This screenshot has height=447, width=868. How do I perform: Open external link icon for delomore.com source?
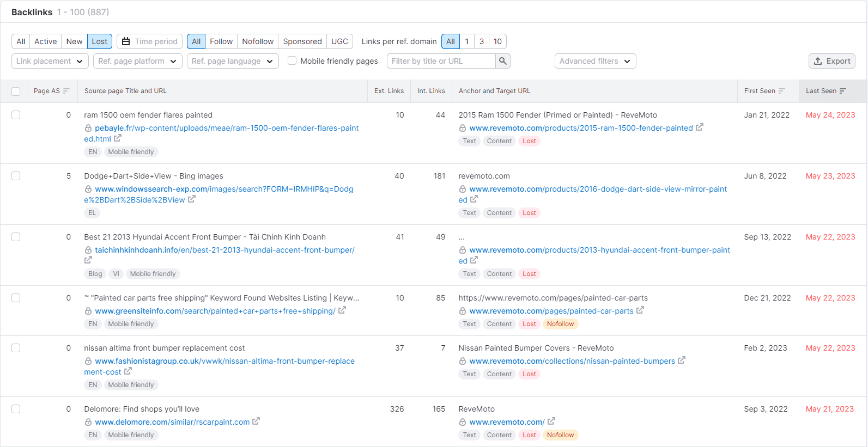(256, 421)
